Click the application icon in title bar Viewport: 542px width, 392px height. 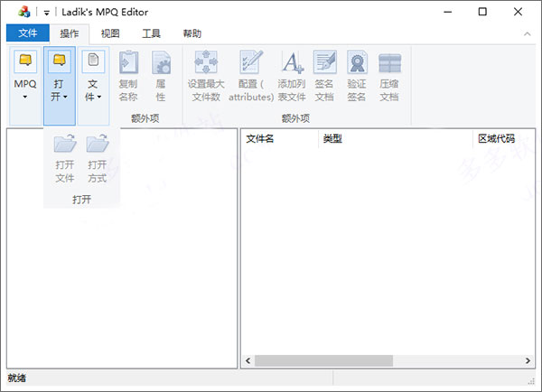point(24,12)
